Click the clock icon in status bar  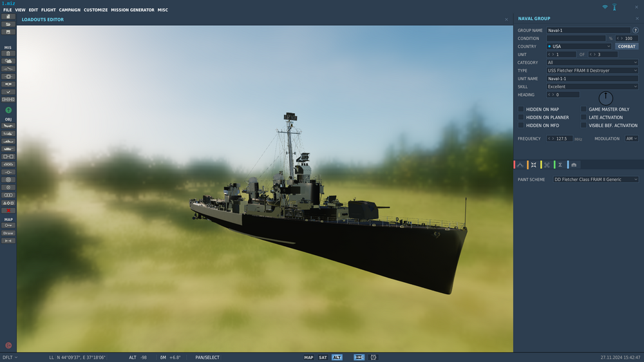374,357
